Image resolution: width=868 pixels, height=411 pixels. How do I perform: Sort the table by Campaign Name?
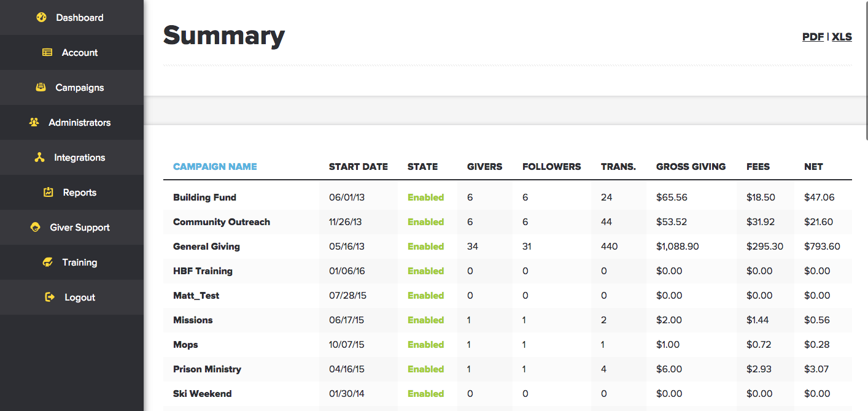coord(215,166)
